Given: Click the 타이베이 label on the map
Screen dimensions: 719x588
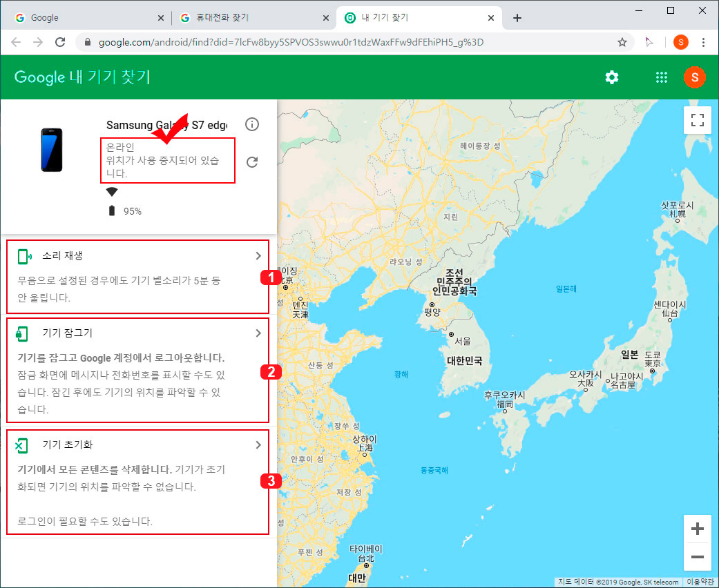Looking at the screenshot, I should click(x=365, y=549).
